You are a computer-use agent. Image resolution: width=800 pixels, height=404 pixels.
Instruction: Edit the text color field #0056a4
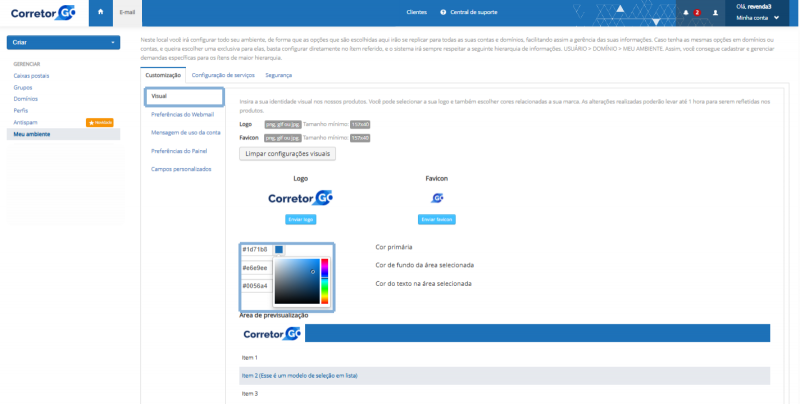pyautogui.click(x=256, y=286)
